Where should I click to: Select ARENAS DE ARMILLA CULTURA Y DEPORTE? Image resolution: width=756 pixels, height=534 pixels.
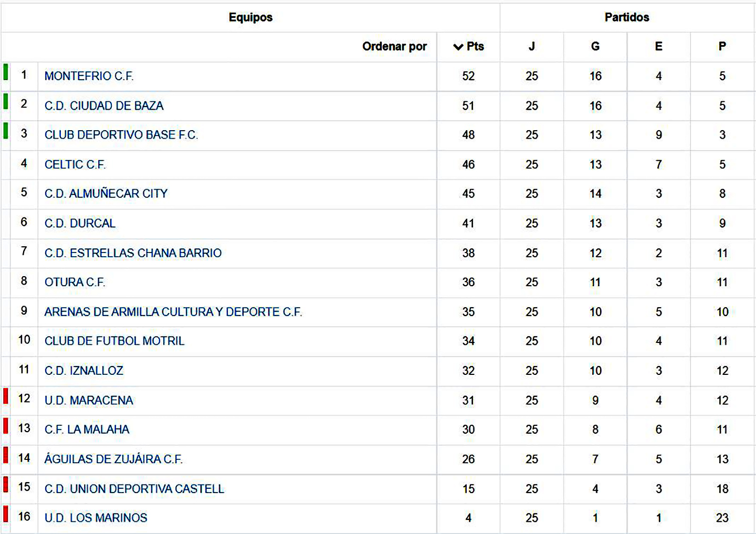[173, 312]
